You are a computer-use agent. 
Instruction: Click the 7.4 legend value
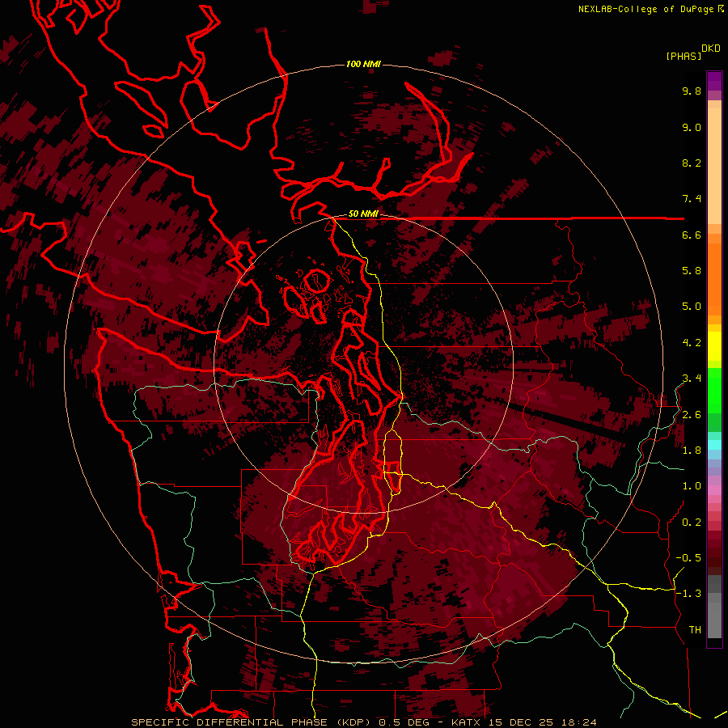(x=692, y=199)
